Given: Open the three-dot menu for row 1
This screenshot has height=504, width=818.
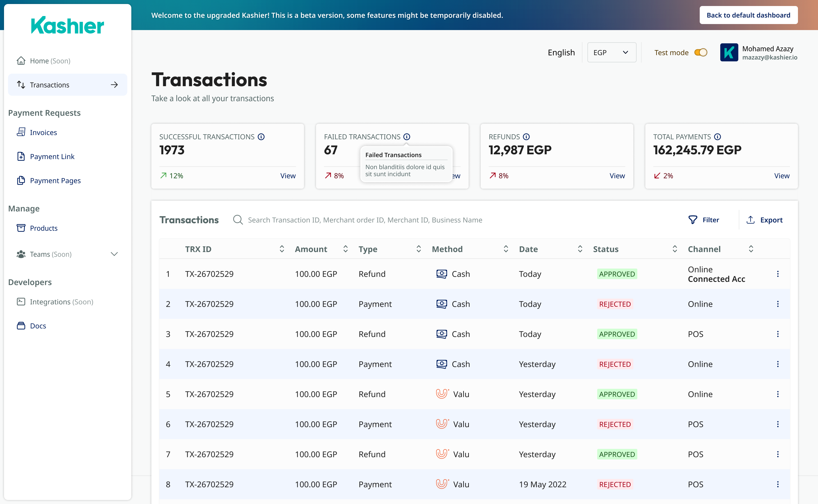Looking at the screenshot, I should [x=778, y=274].
